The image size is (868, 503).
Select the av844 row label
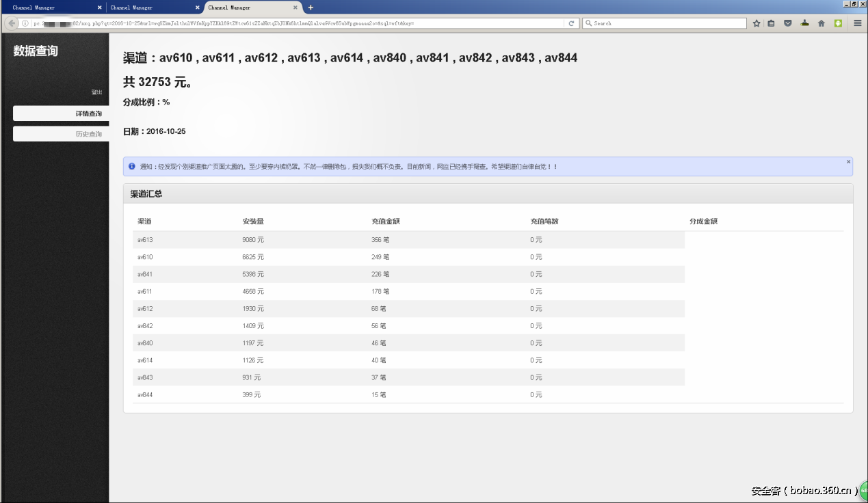tap(145, 395)
